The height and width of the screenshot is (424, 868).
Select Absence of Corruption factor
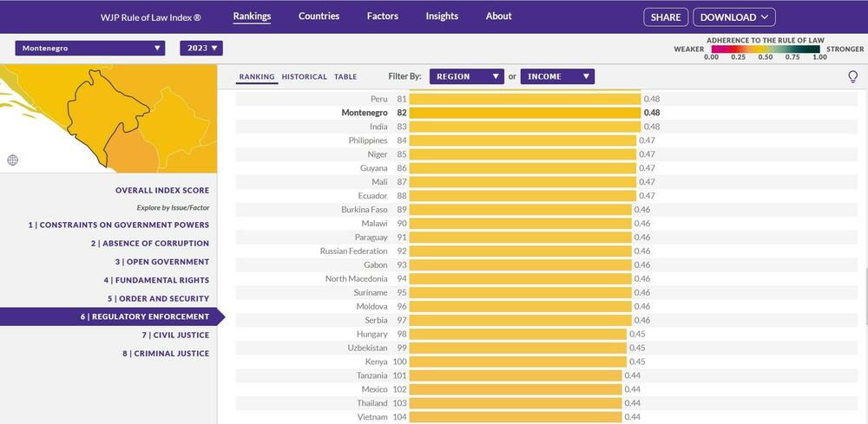coord(149,244)
